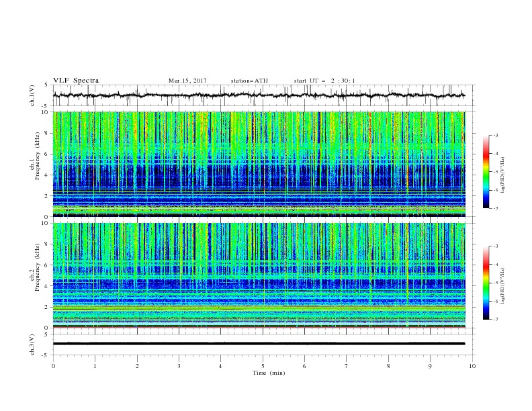
Task: Click the time-axis tick label "7"
Action: pyautogui.click(x=347, y=366)
